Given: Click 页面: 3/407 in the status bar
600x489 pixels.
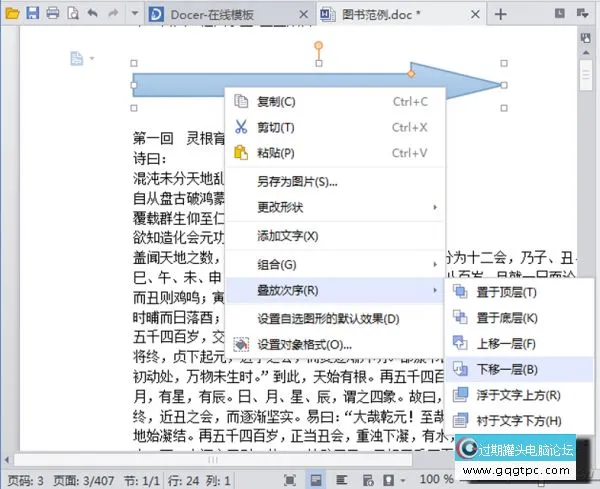Looking at the screenshot, I should click(84, 480).
